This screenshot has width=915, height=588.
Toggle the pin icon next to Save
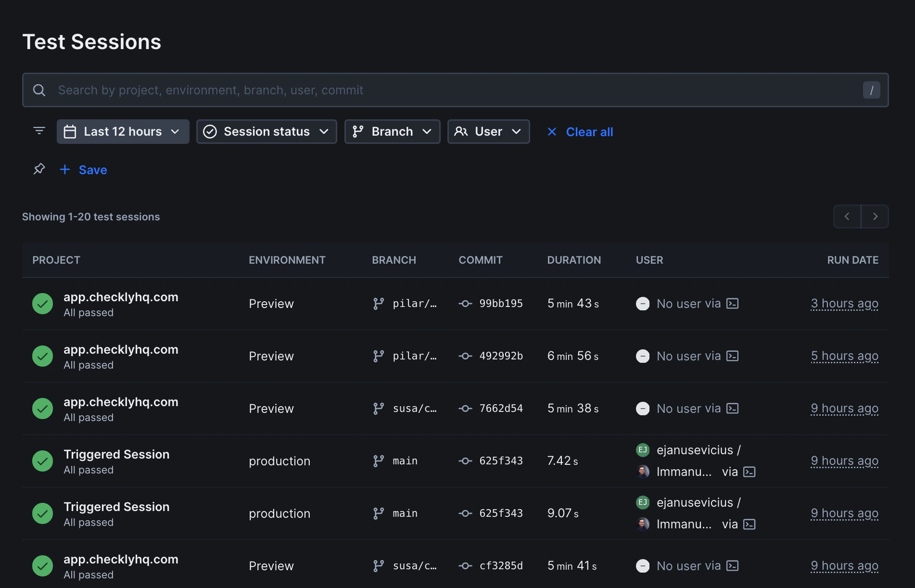[x=39, y=169]
